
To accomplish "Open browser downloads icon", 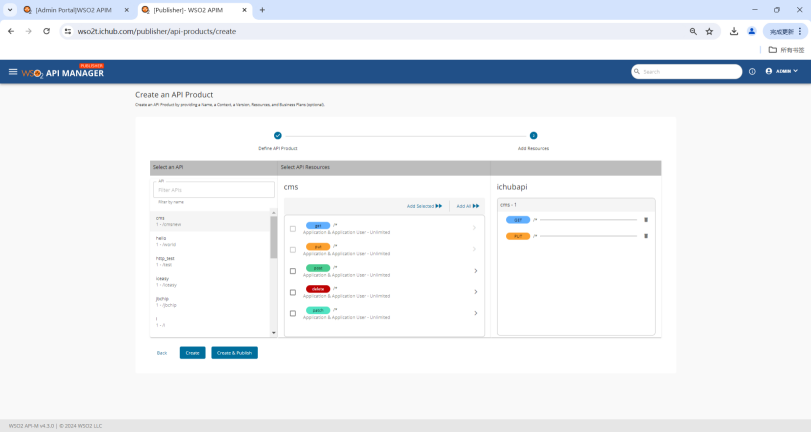I will click(734, 31).
